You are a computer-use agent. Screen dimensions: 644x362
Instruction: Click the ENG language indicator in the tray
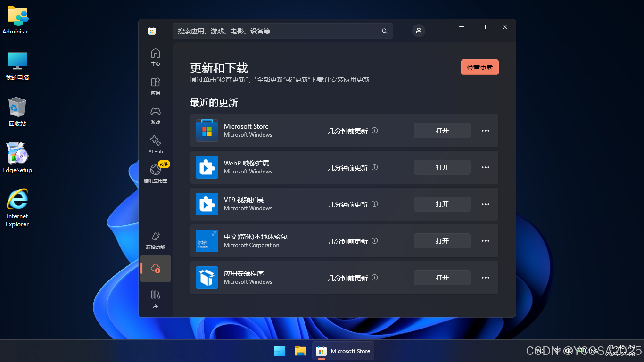540,351
